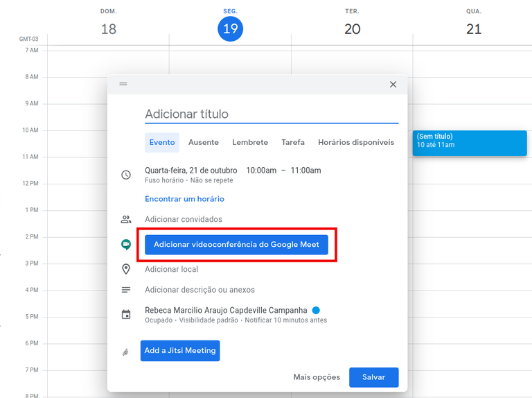Close the event creation dialog
532x398 pixels.
[393, 85]
